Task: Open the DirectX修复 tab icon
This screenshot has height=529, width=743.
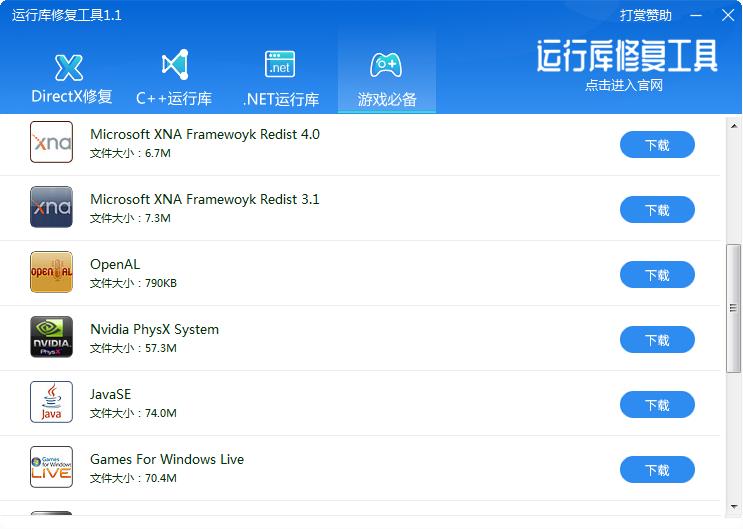Action: [x=69, y=67]
